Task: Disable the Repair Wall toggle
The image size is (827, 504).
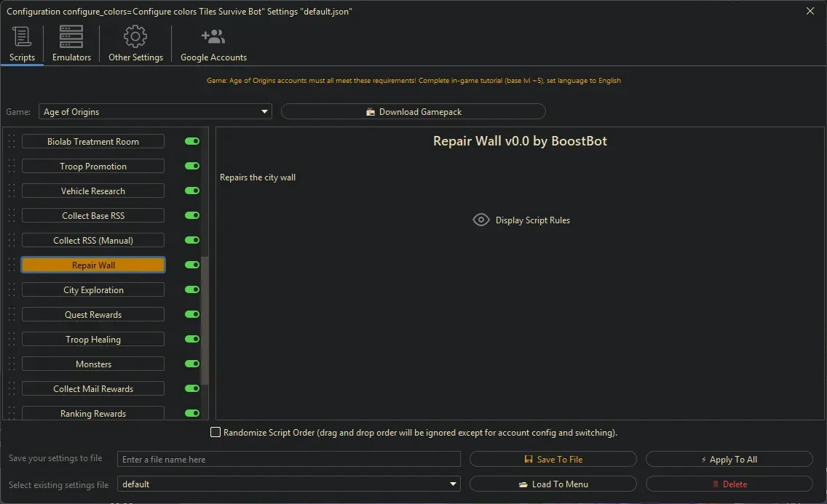Action: click(x=191, y=265)
